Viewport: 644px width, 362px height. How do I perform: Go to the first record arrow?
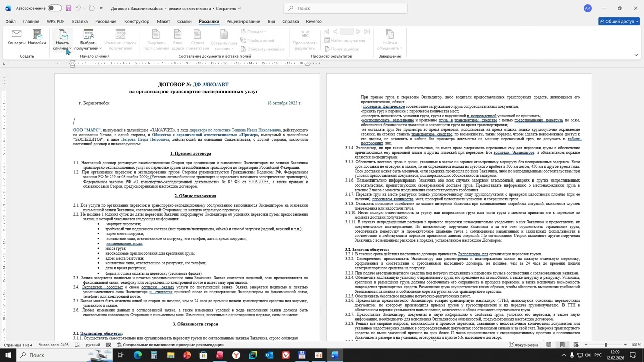pos(327,32)
